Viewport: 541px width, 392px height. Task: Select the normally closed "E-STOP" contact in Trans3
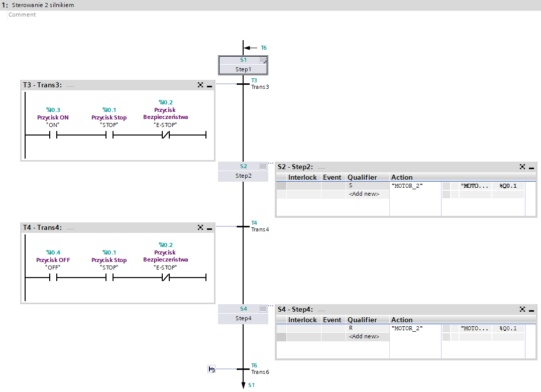click(165, 135)
